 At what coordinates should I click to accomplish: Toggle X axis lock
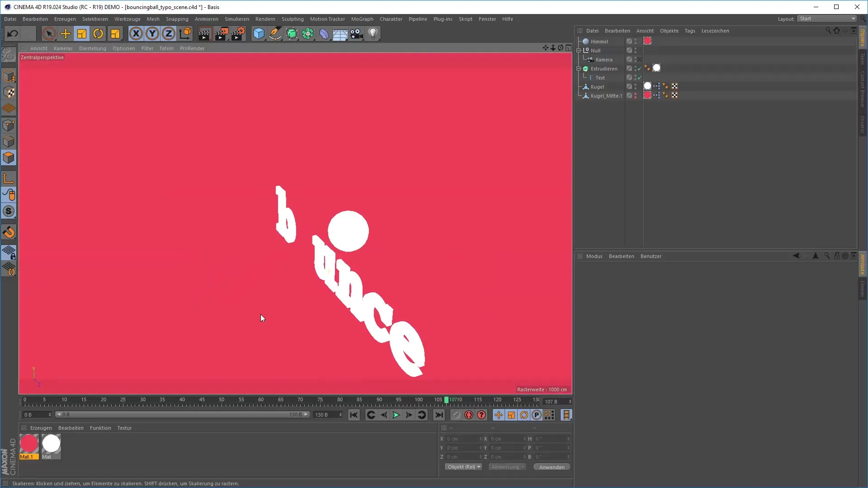136,33
